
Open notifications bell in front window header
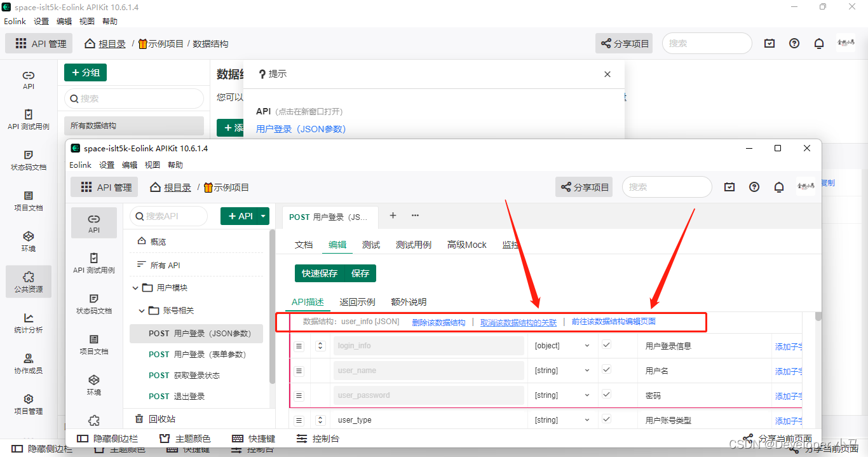coord(779,187)
